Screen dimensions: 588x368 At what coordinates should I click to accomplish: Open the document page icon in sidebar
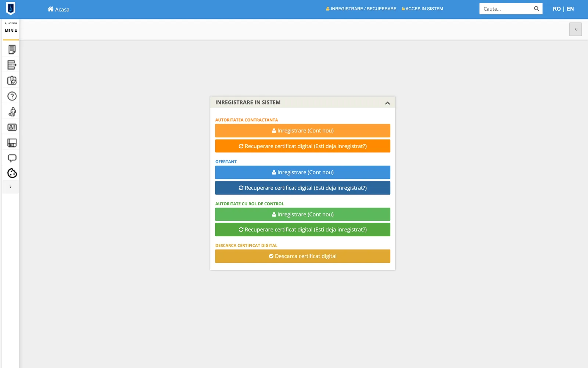tap(12, 49)
